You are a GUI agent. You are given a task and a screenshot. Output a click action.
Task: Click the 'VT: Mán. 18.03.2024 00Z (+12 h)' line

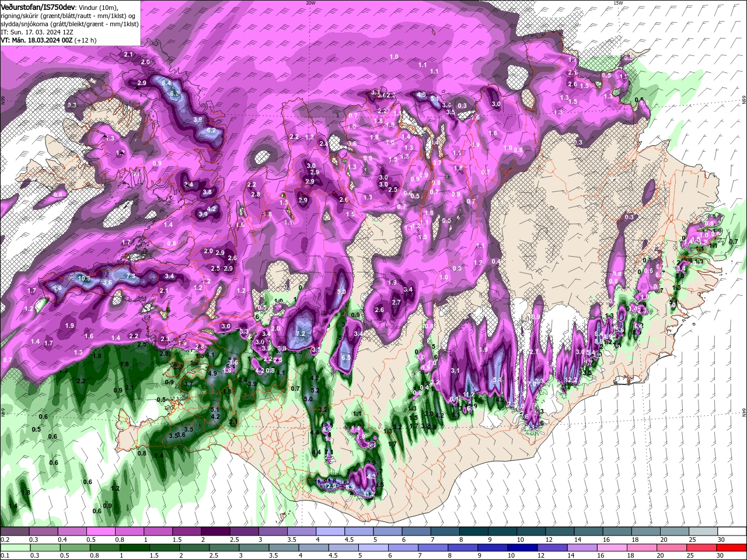[x=48, y=40]
